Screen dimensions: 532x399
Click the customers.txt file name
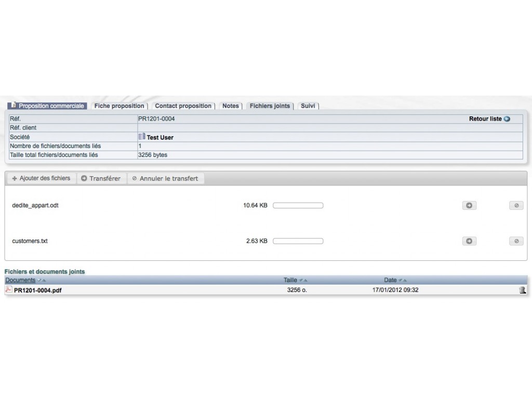[x=30, y=241]
